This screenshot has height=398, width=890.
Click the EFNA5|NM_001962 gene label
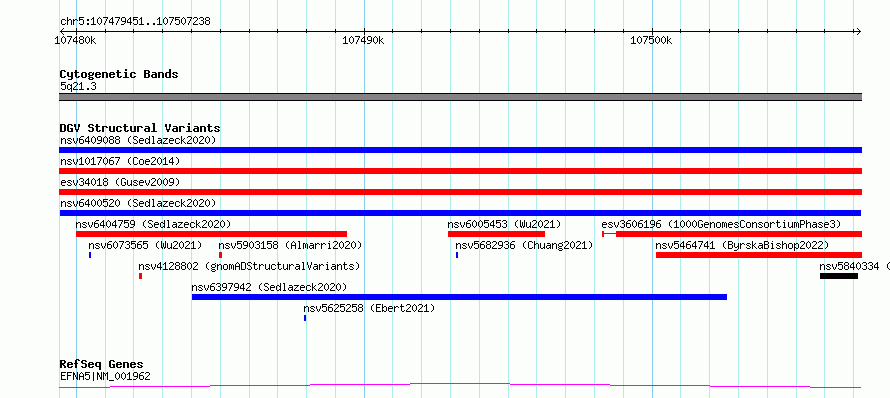pos(105,376)
